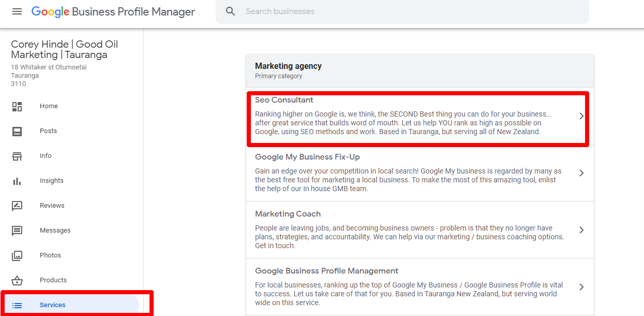Select the Services menu item

(x=69, y=305)
